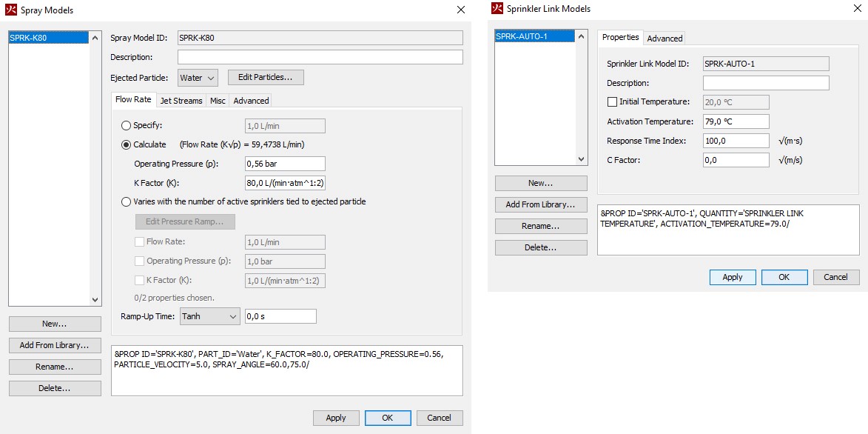The image size is (868, 434).
Task: Click the Sprinkler Link Models window icon
Action: click(x=497, y=9)
